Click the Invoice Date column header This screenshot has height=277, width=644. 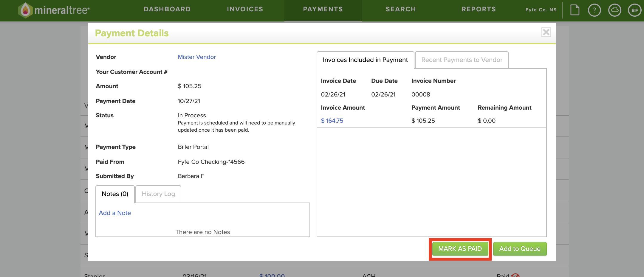[x=338, y=81]
